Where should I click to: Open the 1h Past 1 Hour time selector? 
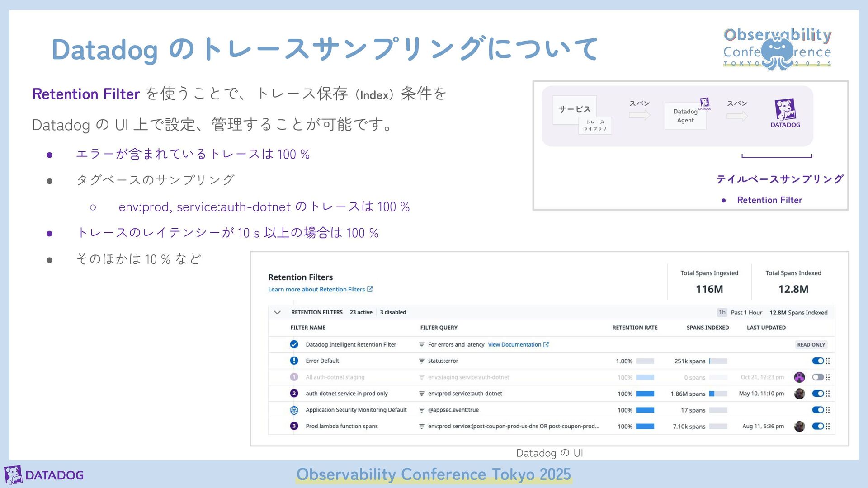coord(722,312)
